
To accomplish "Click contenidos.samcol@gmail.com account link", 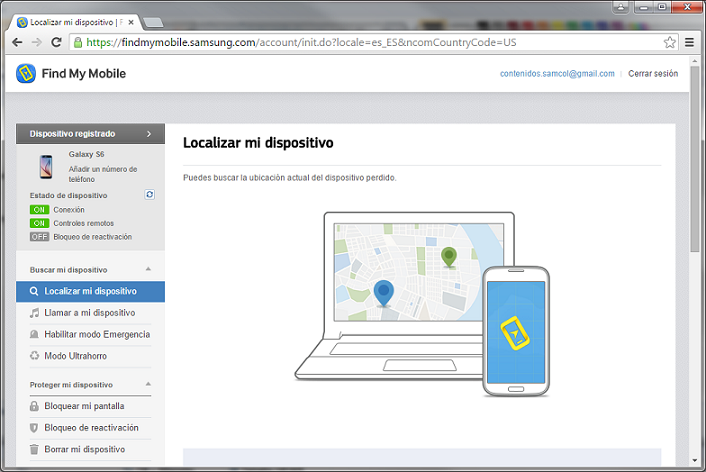I will [x=557, y=73].
